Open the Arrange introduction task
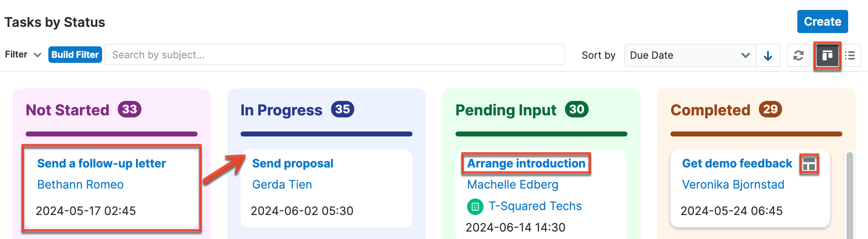 tap(526, 164)
